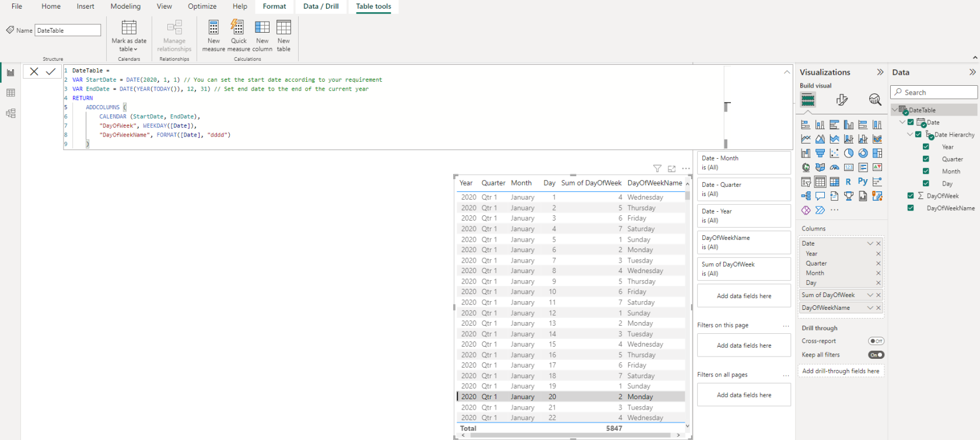Screen dimensions: 980x440
Task: Open the Data / Drill tab
Action: pyautogui.click(x=321, y=6)
